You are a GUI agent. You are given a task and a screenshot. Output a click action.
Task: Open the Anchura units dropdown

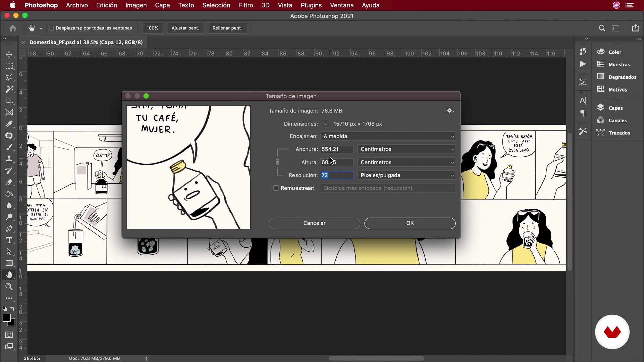coord(406,149)
